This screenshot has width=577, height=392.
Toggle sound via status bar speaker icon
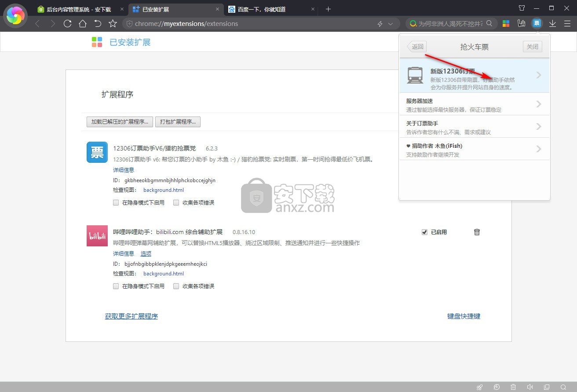(530, 387)
